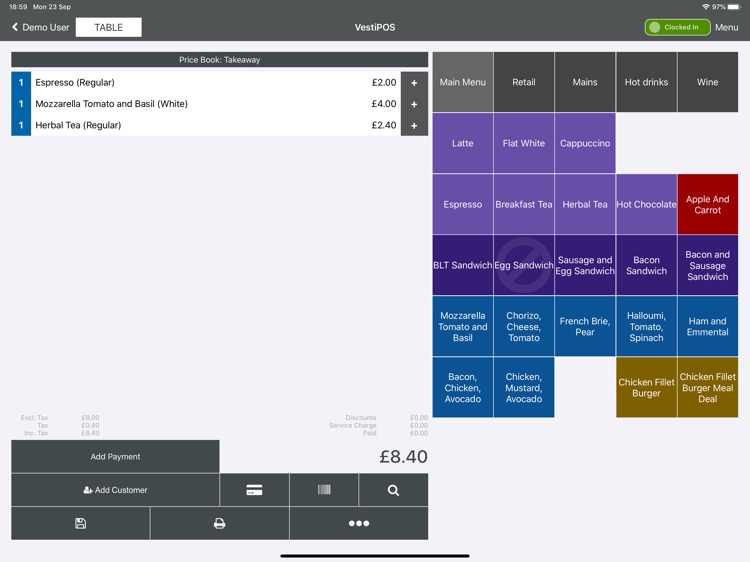
Task: Open the Price Book: Takeaway header
Action: [x=219, y=60]
